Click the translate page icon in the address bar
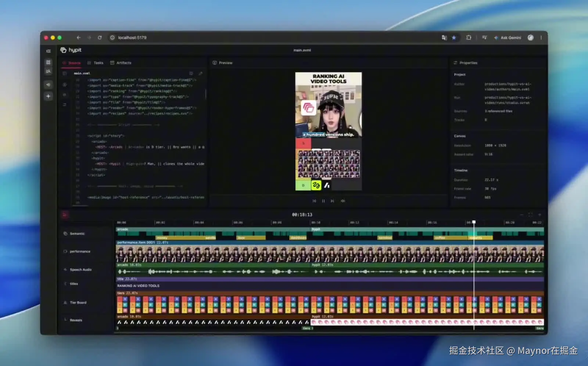Screen dimensions: 588x366 [444, 37]
